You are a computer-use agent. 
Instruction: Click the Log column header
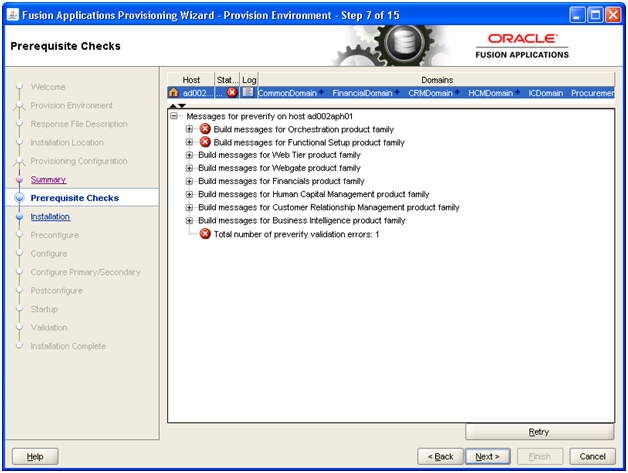coord(249,80)
